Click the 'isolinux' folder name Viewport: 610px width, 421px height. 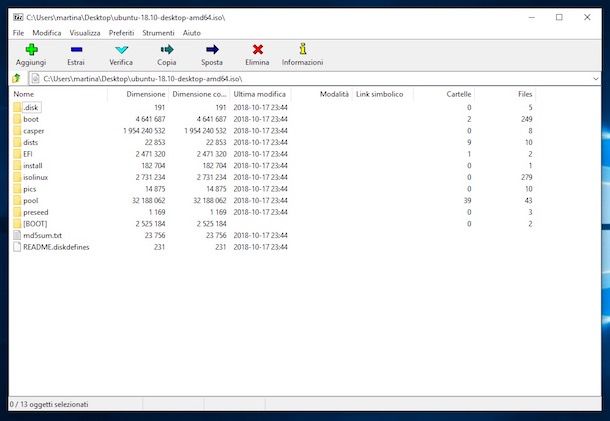tap(35, 177)
